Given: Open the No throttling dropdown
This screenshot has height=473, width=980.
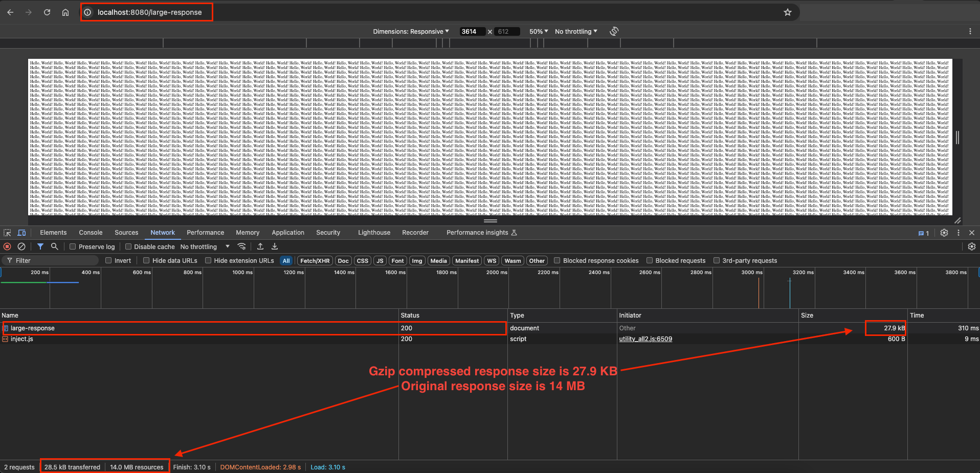Looking at the screenshot, I should 204,246.
